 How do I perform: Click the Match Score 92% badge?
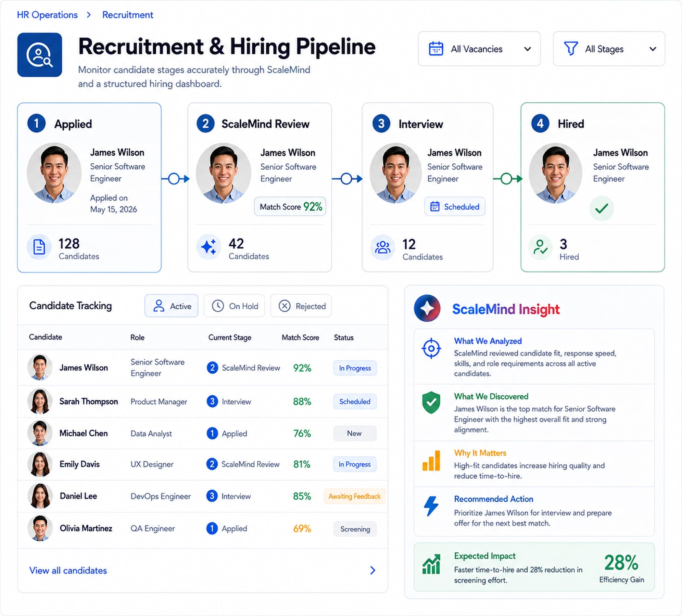point(290,206)
